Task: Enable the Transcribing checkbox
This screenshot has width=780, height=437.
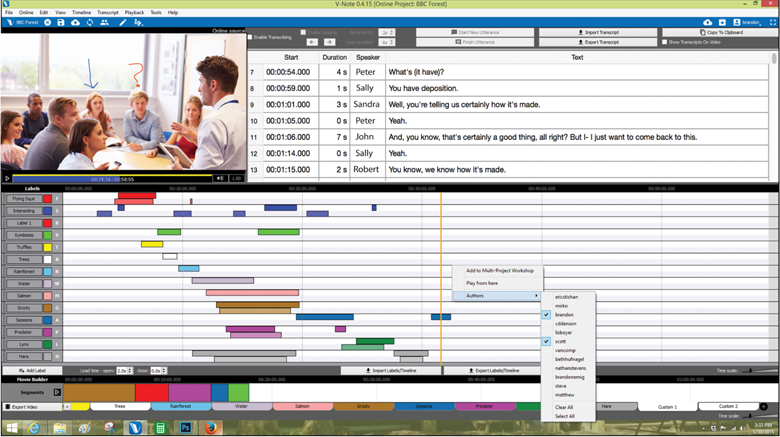Action: click(x=251, y=37)
